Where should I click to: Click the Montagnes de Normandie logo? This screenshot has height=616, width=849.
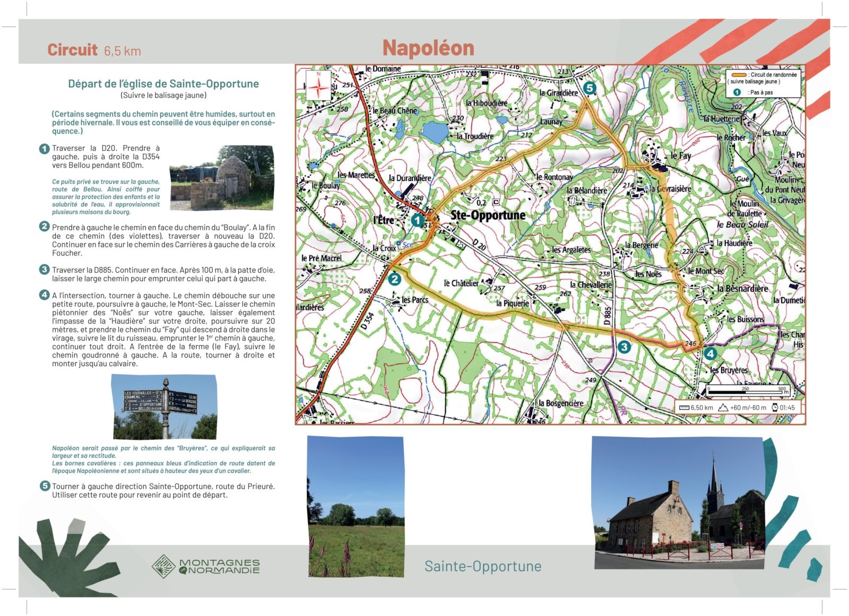[206, 566]
